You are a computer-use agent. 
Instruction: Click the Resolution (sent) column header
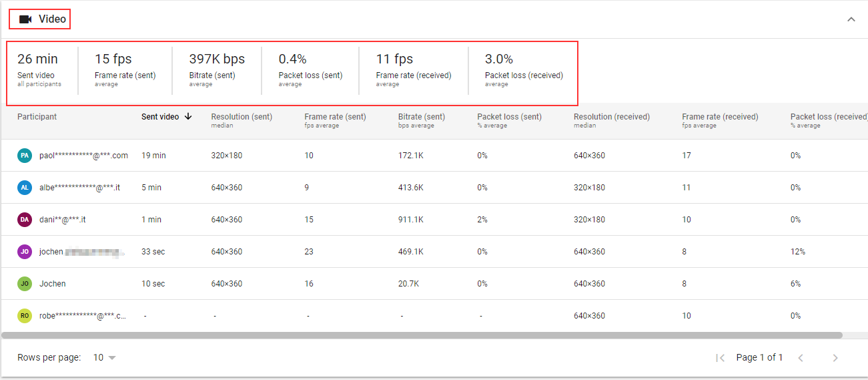coord(242,120)
